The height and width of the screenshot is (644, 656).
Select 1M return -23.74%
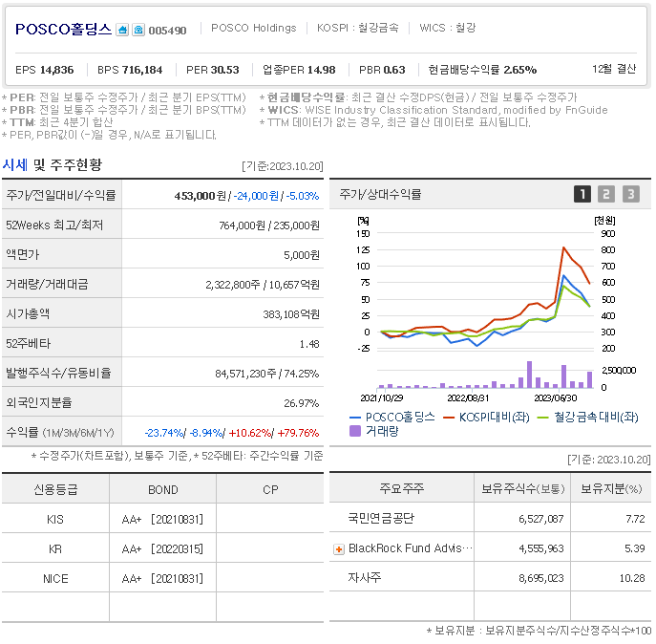tap(163, 433)
